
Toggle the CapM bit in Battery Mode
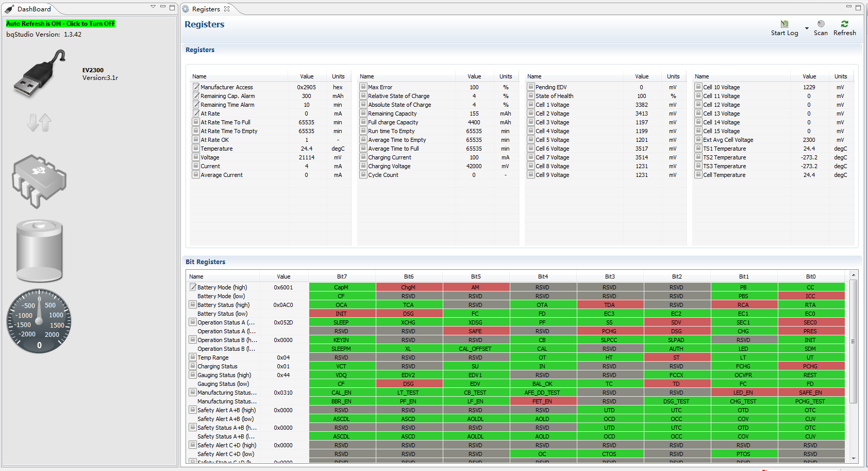pyautogui.click(x=342, y=287)
